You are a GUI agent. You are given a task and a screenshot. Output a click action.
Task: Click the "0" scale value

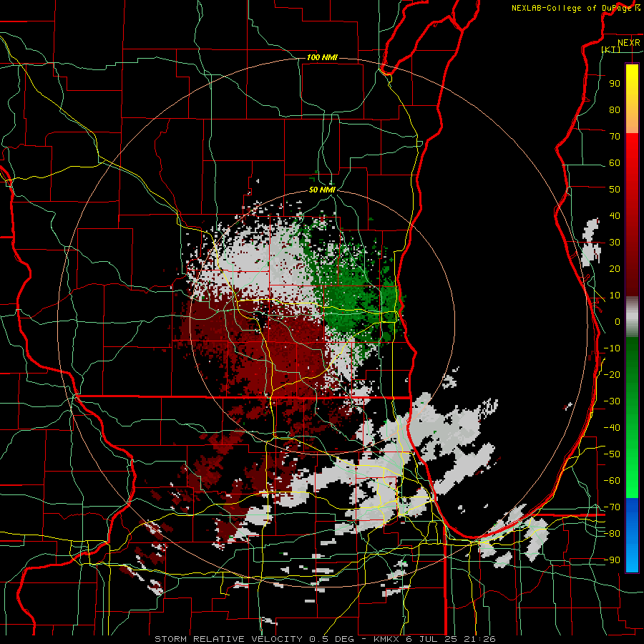click(x=618, y=322)
